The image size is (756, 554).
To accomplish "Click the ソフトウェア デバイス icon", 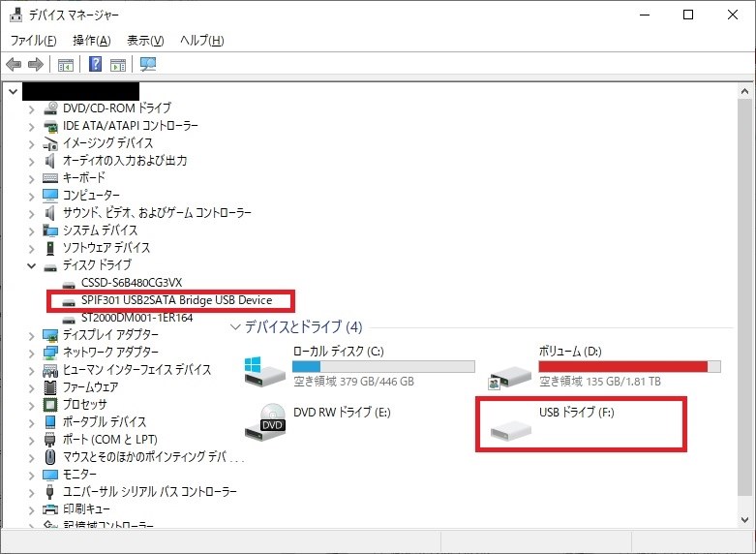I will (x=50, y=248).
